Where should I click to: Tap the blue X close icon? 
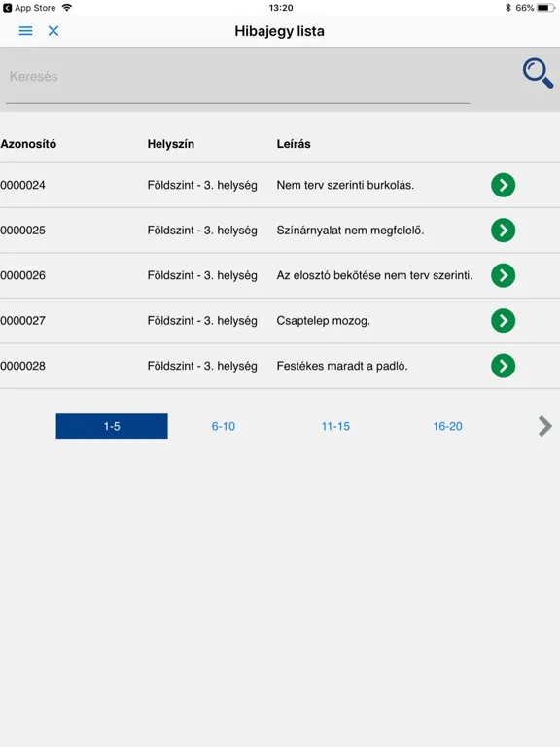pos(53,31)
